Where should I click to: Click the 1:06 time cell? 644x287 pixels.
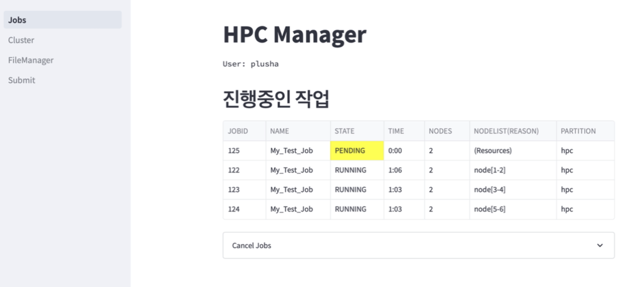pos(395,170)
